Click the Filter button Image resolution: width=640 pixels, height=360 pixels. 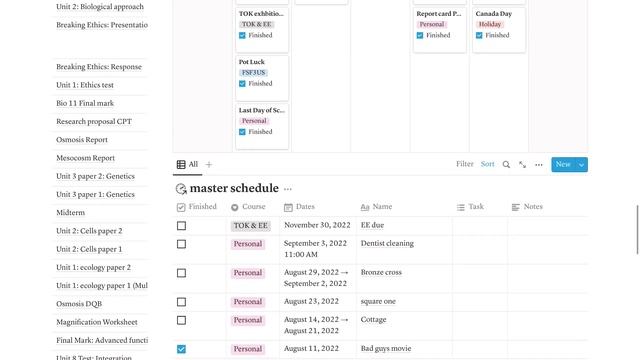click(x=464, y=164)
